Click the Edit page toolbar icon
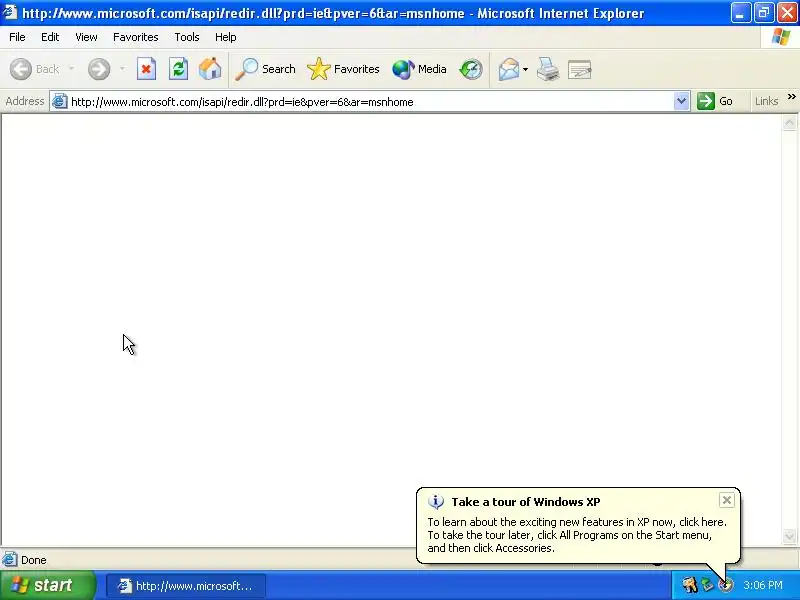The height and width of the screenshot is (600, 800). click(580, 69)
